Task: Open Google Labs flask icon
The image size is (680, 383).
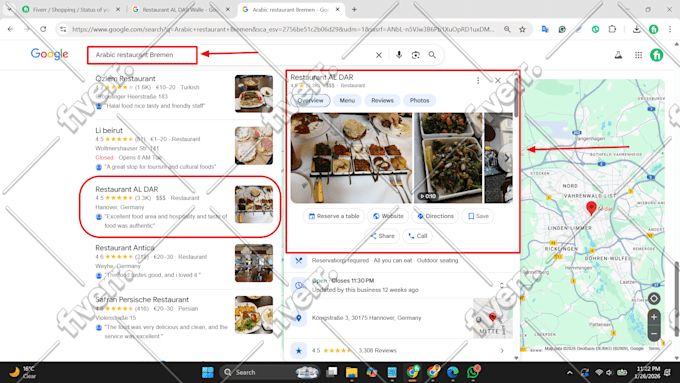Action: (618, 55)
